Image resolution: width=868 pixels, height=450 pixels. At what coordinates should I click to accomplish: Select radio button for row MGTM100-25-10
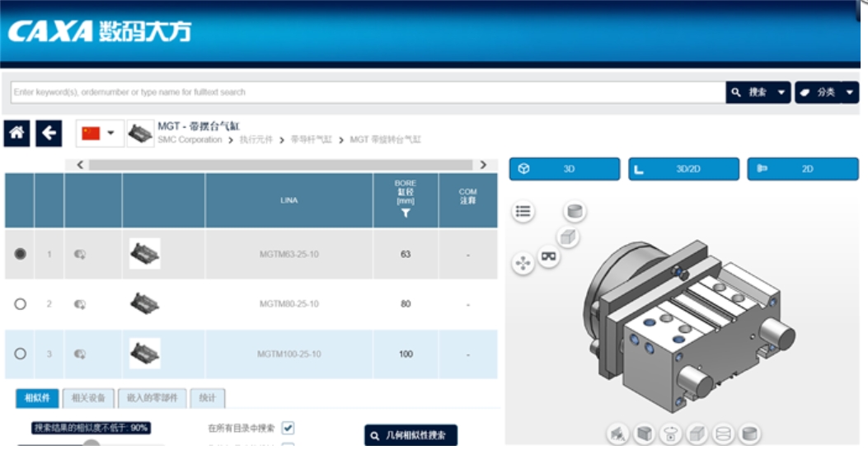click(20, 354)
